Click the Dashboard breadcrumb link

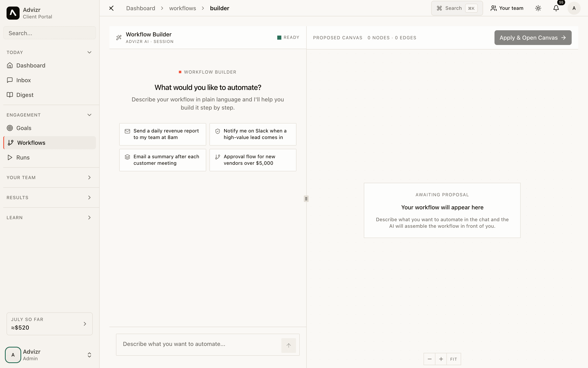coord(141,8)
